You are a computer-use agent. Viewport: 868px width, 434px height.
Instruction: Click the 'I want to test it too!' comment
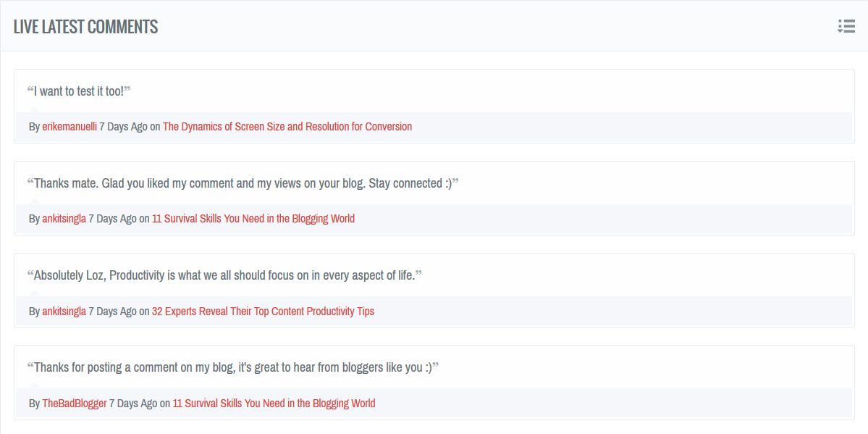point(78,91)
